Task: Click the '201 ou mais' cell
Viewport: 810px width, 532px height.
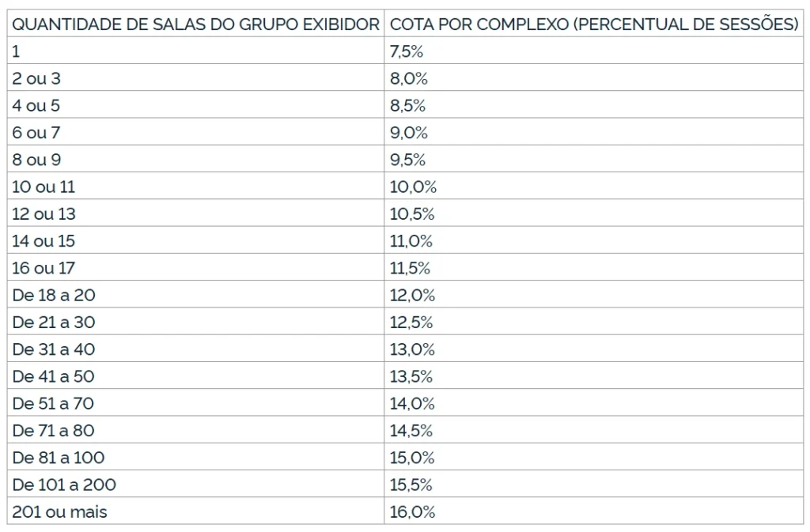Action: click(60, 512)
